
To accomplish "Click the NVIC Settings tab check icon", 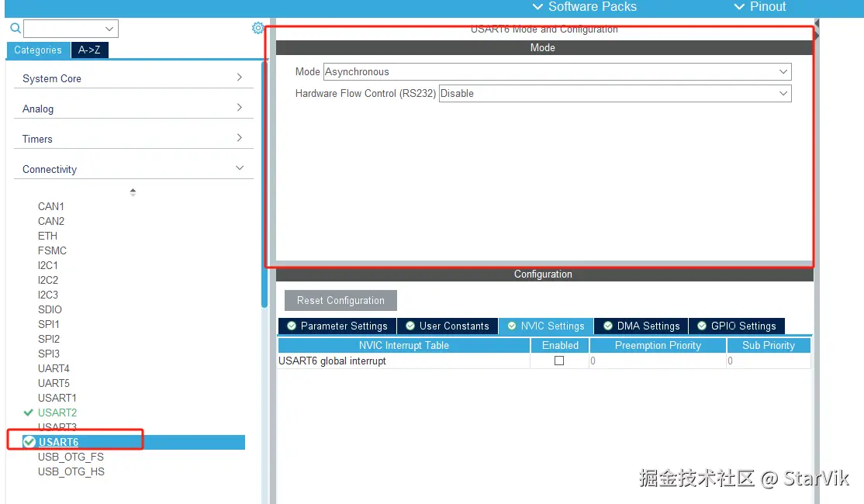I will (x=512, y=326).
